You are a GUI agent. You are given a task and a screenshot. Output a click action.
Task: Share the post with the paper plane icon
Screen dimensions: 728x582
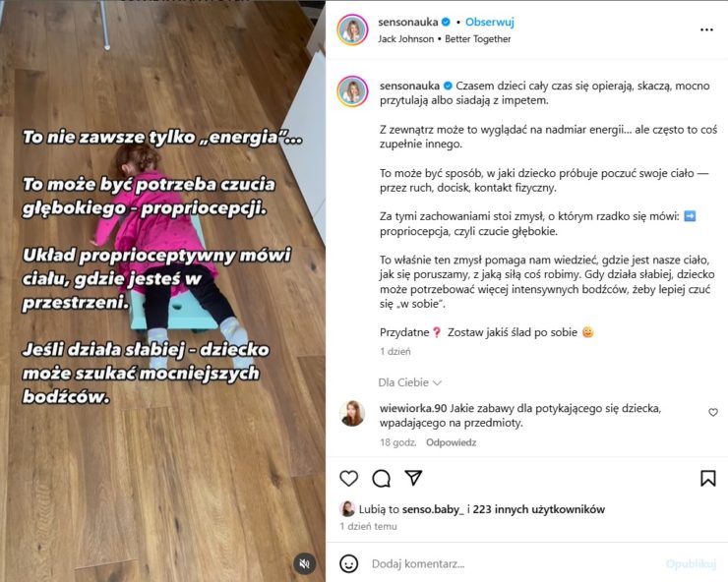[x=413, y=478]
